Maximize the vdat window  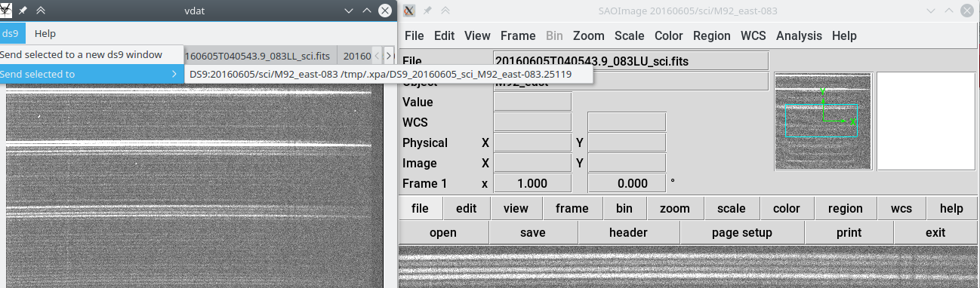tap(366, 11)
